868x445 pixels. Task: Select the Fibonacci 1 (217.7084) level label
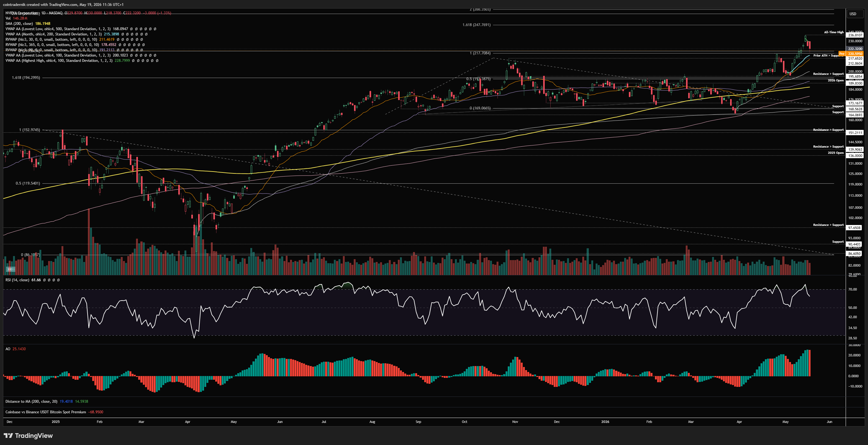(x=480, y=53)
